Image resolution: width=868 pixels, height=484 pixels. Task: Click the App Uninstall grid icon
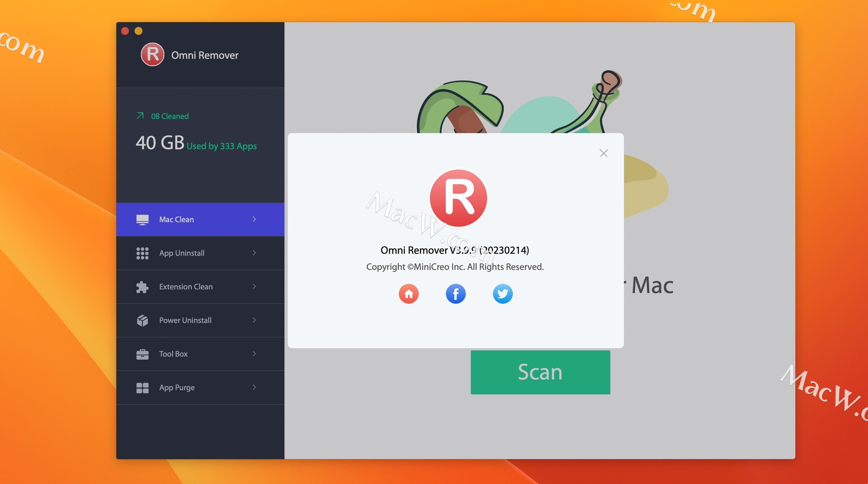click(x=142, y=253)
